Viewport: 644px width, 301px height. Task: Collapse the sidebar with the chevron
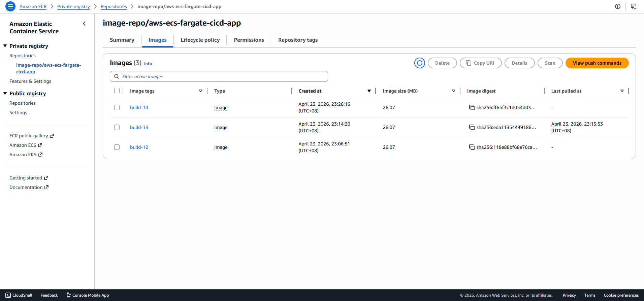[84, 24]
